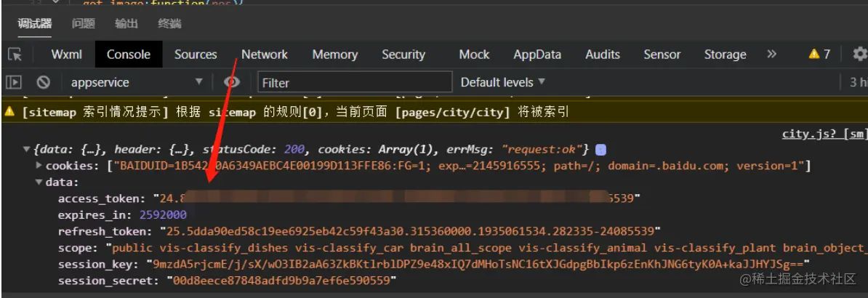868x298 pixels.
Task: Click the session_key string value
Action: tap(478, 264)
